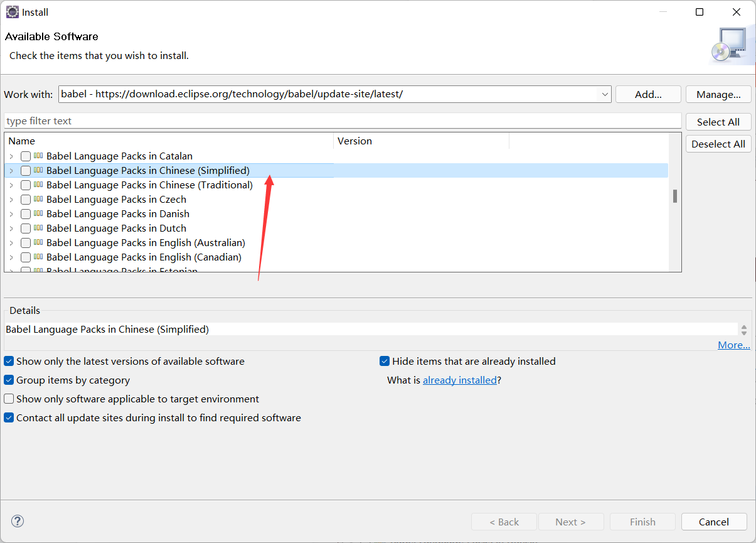Select Babel Language Packs in English (Canadian)

[x=144, y=257]
